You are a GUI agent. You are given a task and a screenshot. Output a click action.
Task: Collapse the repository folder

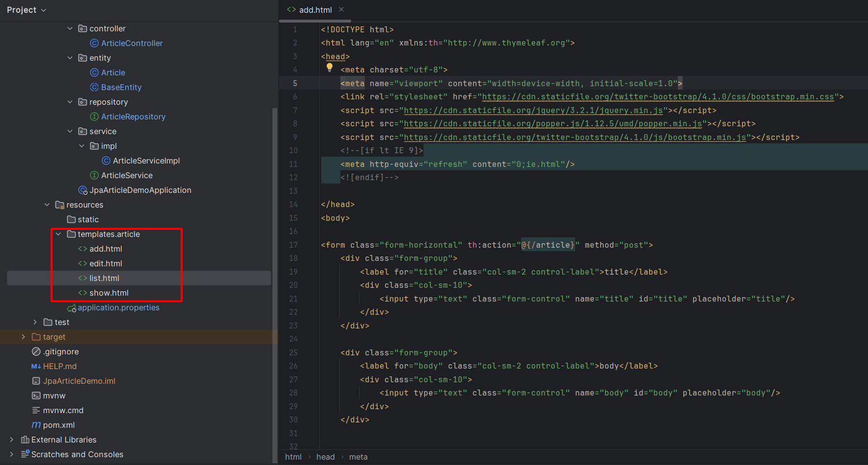point(70,102)
